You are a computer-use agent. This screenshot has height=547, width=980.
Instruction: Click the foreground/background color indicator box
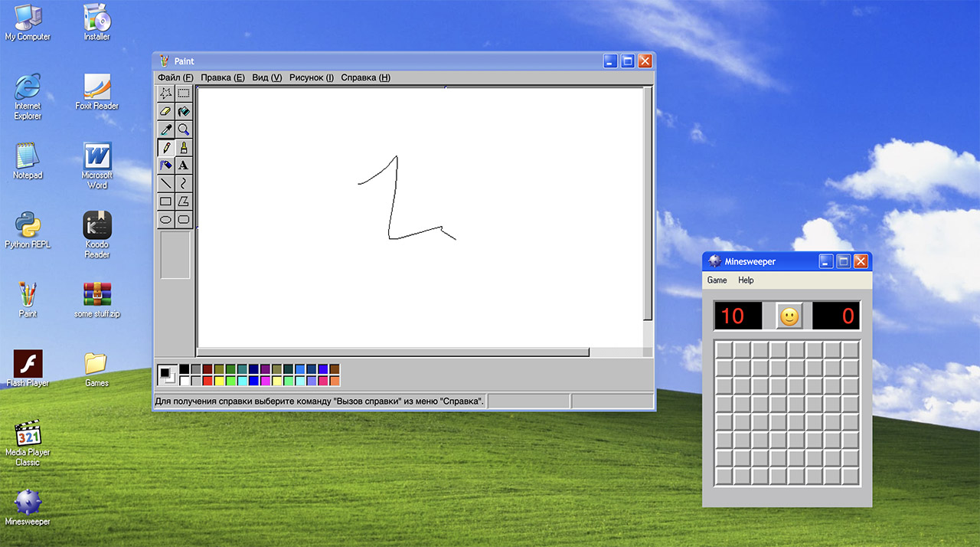(167, 375)
